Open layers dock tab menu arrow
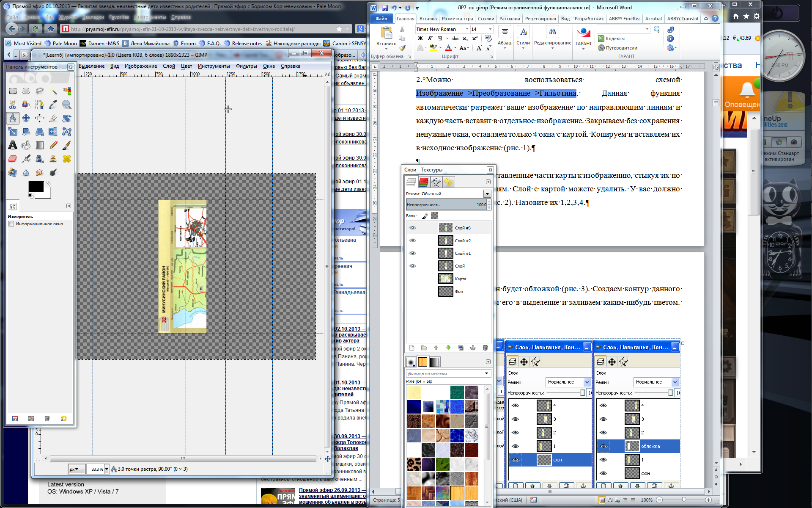812x508 pixels. pyautogui.click(x=488, y=182)
